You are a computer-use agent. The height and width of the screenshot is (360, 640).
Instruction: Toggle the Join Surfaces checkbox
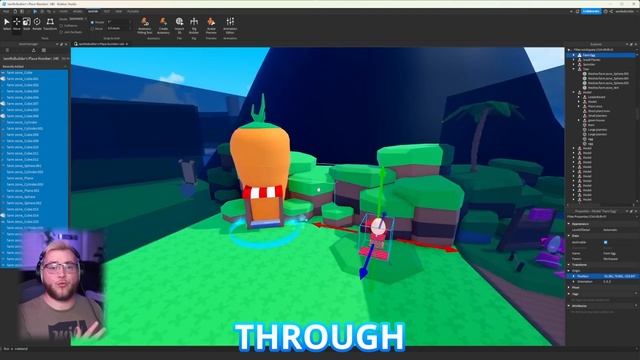click(x=61, y=32)
